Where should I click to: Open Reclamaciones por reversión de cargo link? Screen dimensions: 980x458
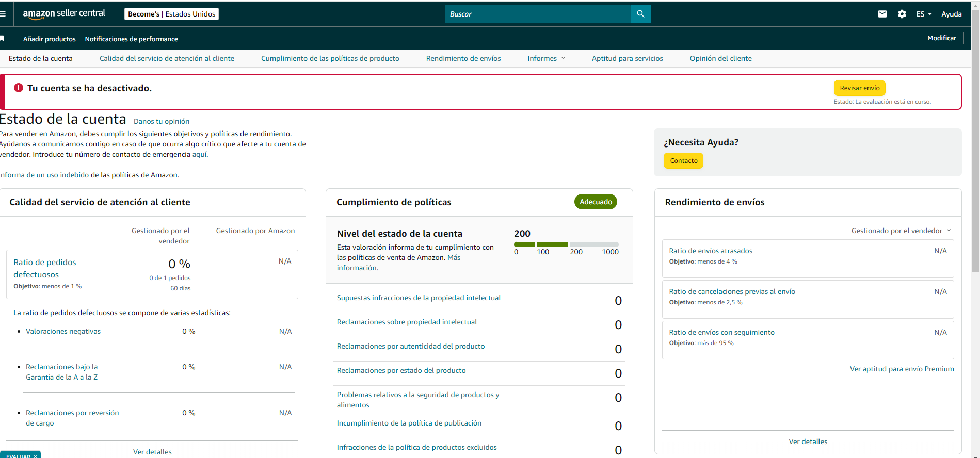pos(72,418)
